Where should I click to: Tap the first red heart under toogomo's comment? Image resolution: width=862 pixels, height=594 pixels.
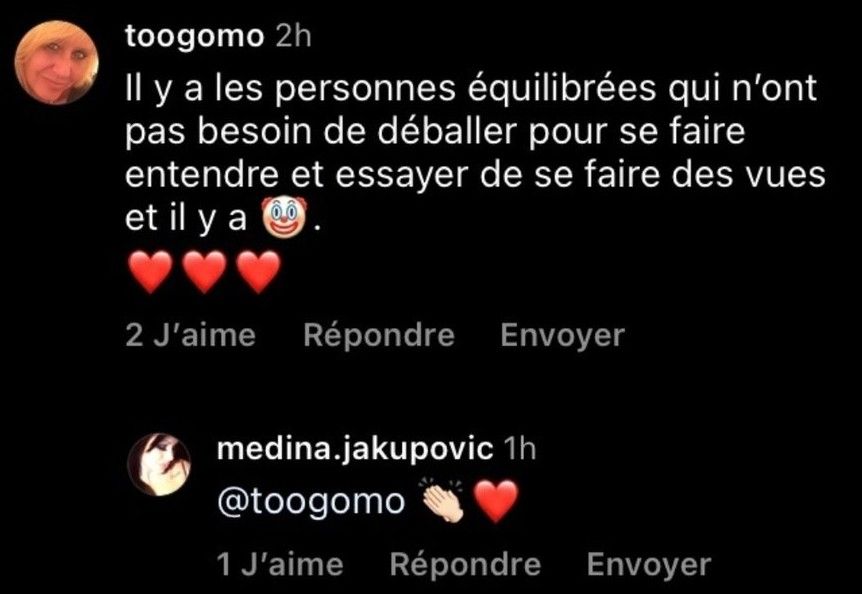click(x=150, y=271)
